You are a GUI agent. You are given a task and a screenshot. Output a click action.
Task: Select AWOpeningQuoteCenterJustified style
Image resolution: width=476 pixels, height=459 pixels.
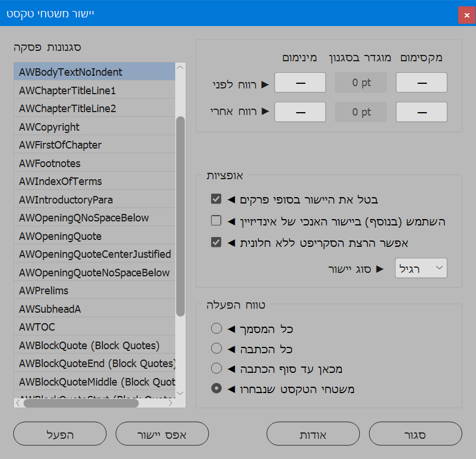[x=94, y=254]
